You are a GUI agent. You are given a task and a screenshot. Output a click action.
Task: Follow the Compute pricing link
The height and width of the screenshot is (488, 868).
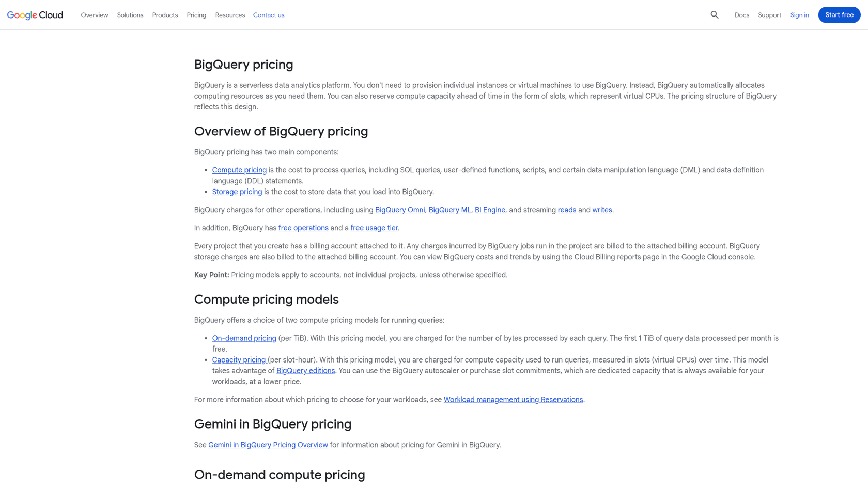coord(239,170)
